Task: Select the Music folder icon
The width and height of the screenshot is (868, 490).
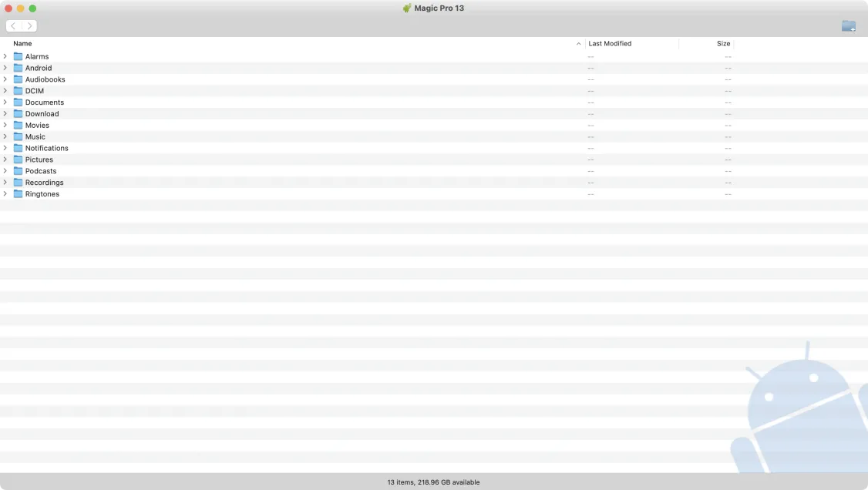Action: click(x=19, y=136)
